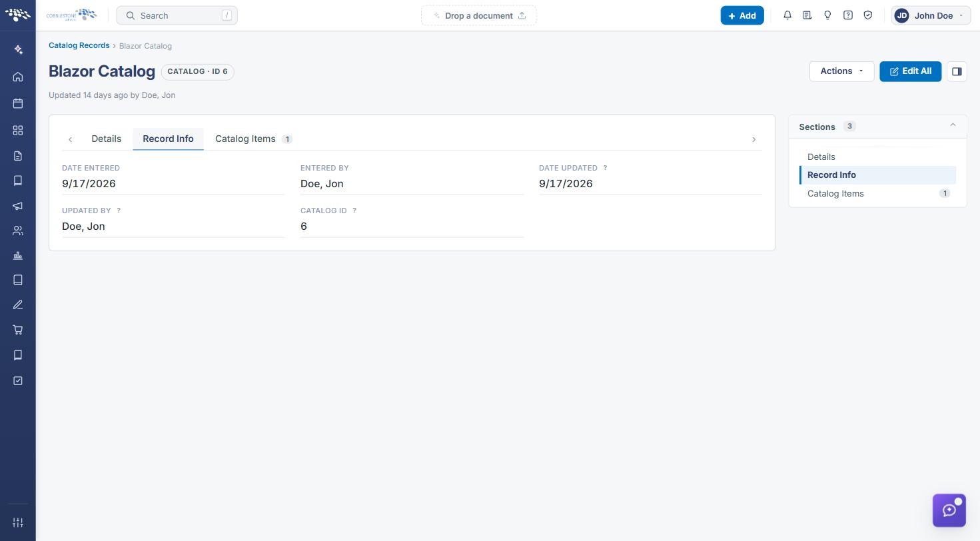The height and width of the screenshot is (541, 980).
Task: Open the shopping cart icon in sidebar
Action: click(18, 330)
